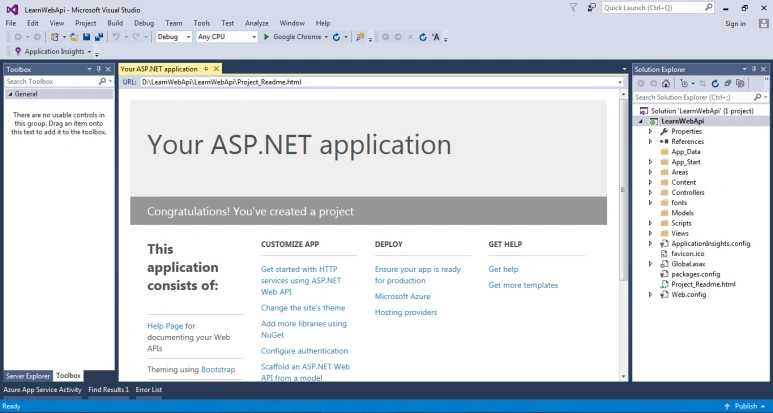This screenshot has width=773, height=413.
Task: Click the 'Get help' link
Action: 503,270
